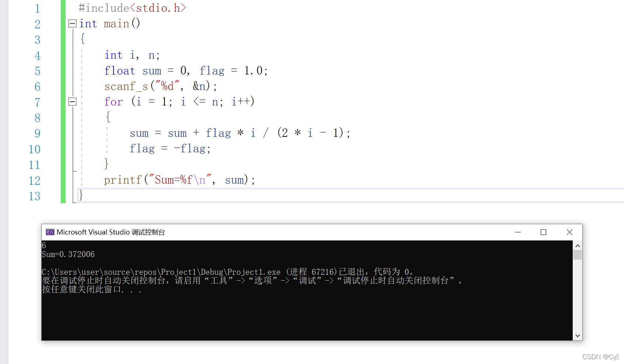This screenshot has height=364, width=624.
Task: Click the '按任意键关闭此窗口' console message
Action: click(92, 290)
